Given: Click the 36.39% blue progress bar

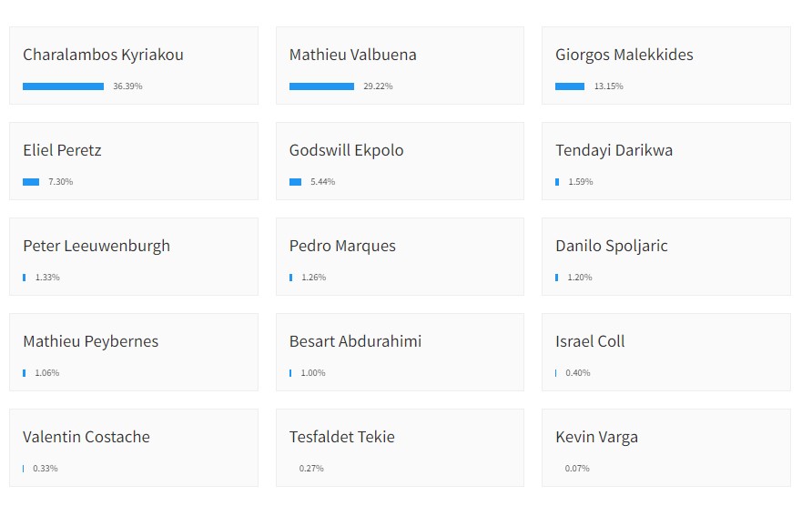Looking at the screenshot, I should [63, 86].
